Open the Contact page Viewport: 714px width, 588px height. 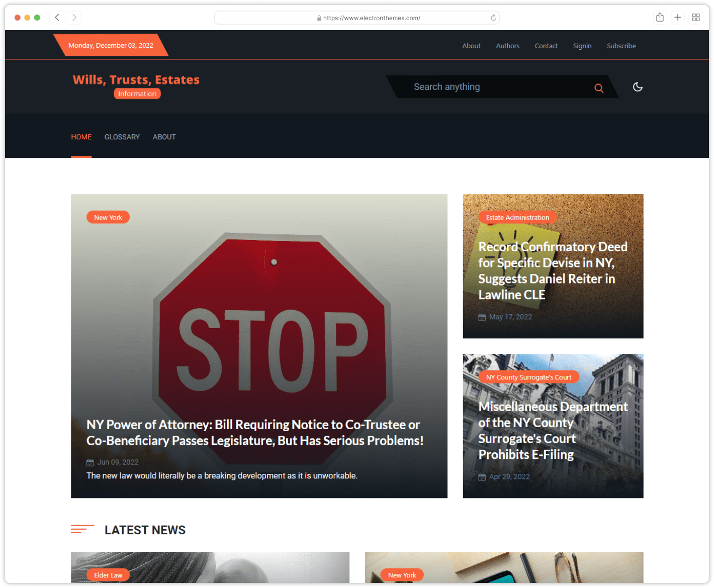click(x=546, y=46)
